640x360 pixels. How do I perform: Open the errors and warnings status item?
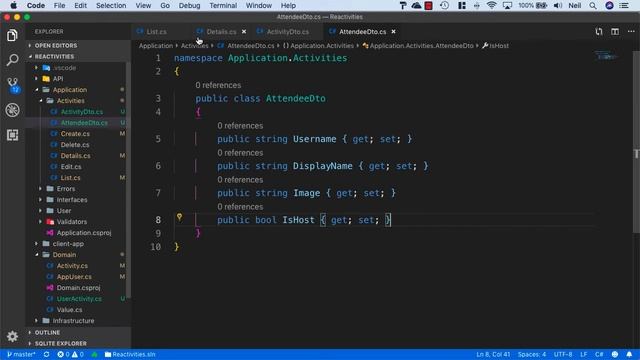(70, 354)
